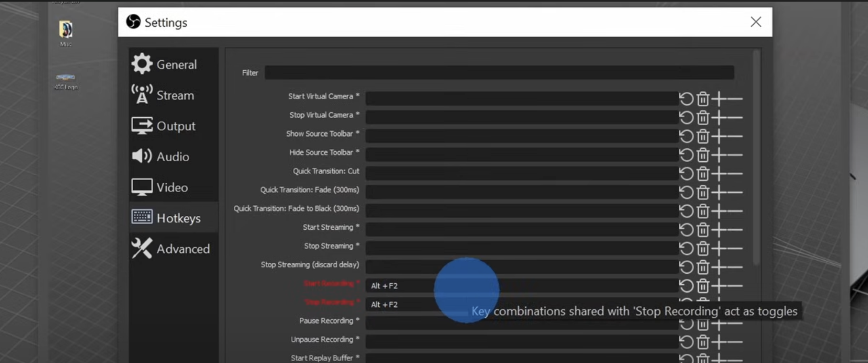Image resolution: width=868 pixels, height=363 pixels.
Task: Focus the Unpause Recording hotkey field
Action: click(x=522, y=342)
